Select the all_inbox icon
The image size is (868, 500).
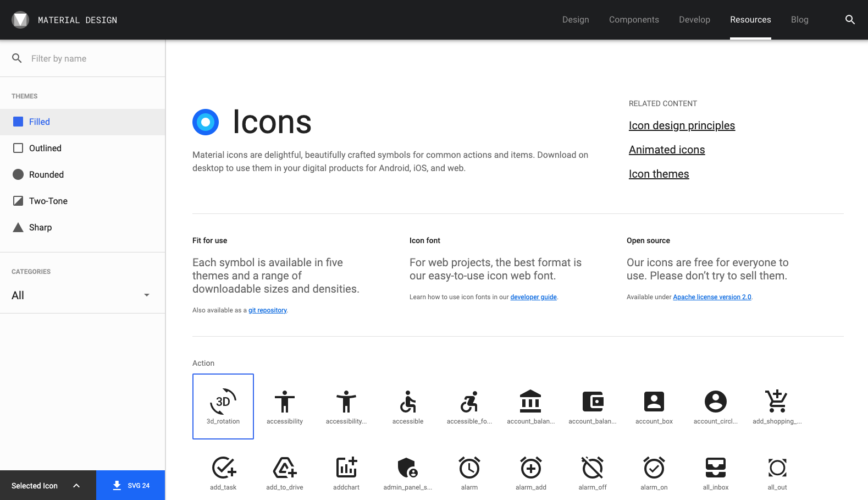(716, 472)
